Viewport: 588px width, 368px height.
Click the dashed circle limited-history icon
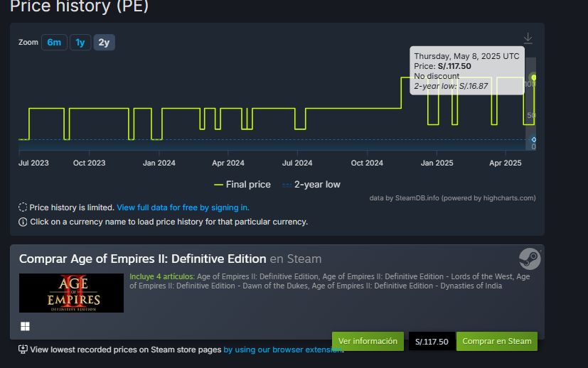[x=23, y=207]
